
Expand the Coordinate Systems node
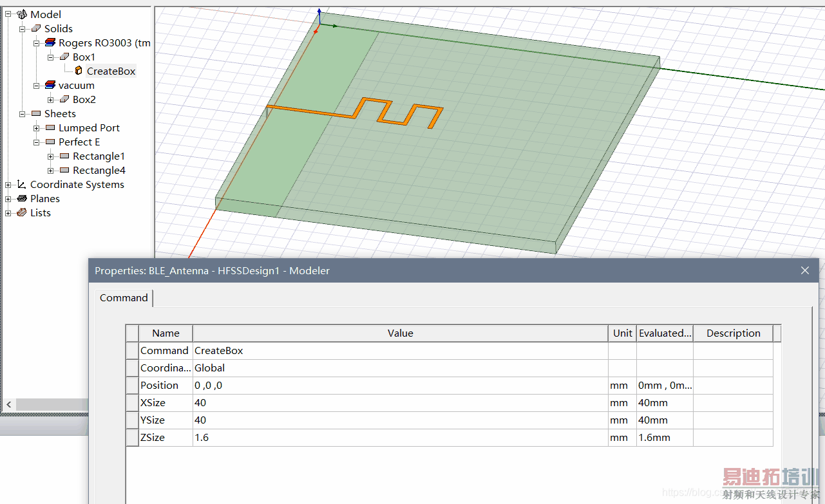(x=8, y=184)
